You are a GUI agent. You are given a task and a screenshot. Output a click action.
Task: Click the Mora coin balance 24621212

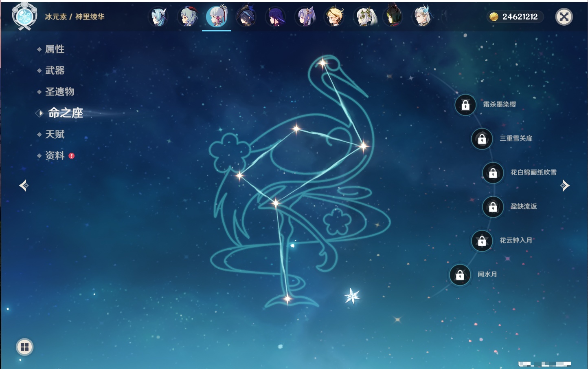[x=515, y=17]
